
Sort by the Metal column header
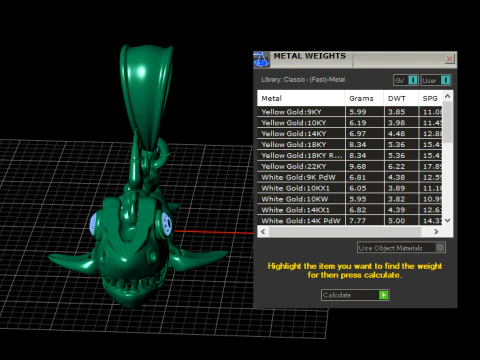tap(301, 98)
